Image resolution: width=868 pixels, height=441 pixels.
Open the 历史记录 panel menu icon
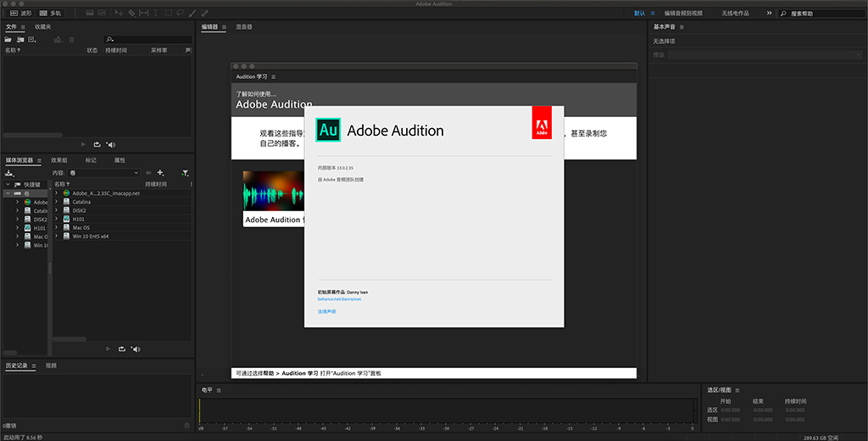pos(34,366)
